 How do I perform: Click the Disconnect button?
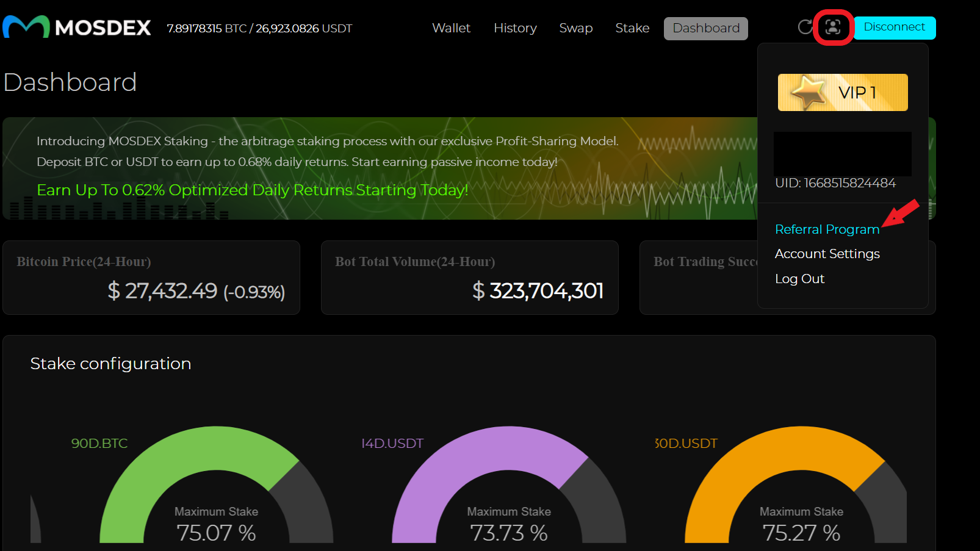point(895,27)
